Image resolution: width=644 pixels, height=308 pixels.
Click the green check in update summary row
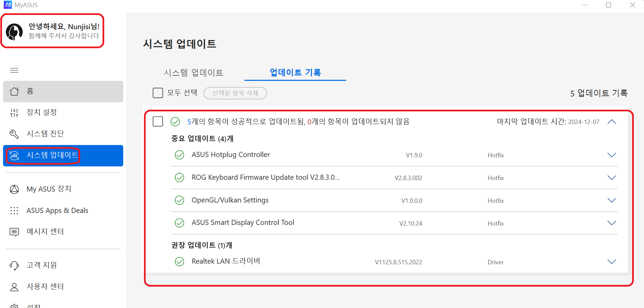click(x=175, y=122)
